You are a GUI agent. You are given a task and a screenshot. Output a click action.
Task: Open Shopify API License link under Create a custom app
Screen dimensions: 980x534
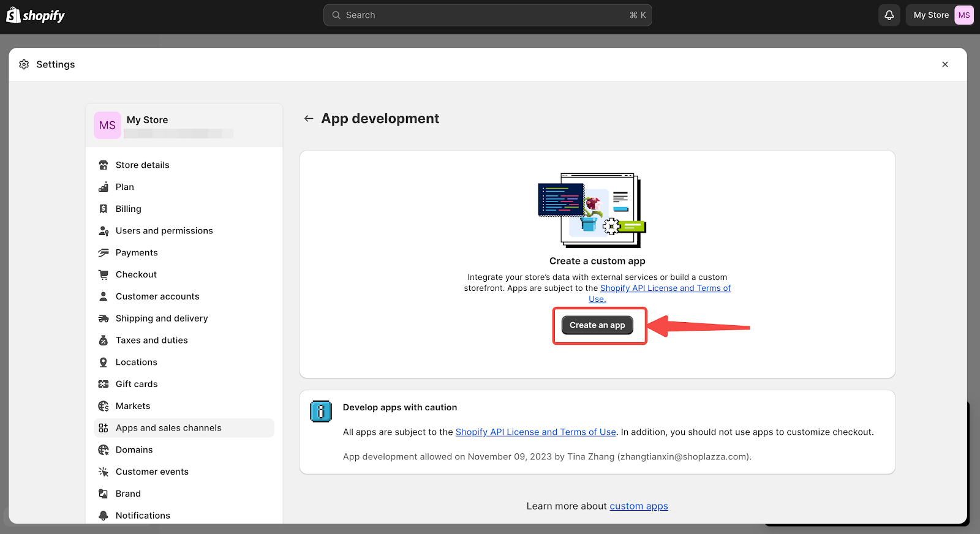point(665,288)
